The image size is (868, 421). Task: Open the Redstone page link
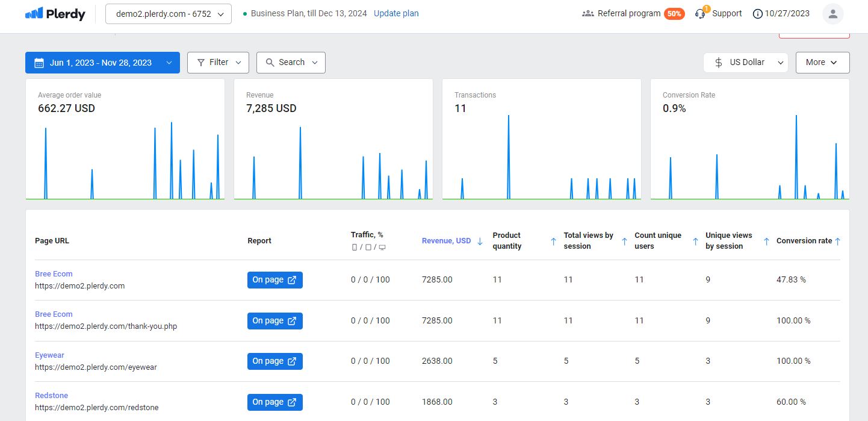pyautogui.click(x=51, y=396)
